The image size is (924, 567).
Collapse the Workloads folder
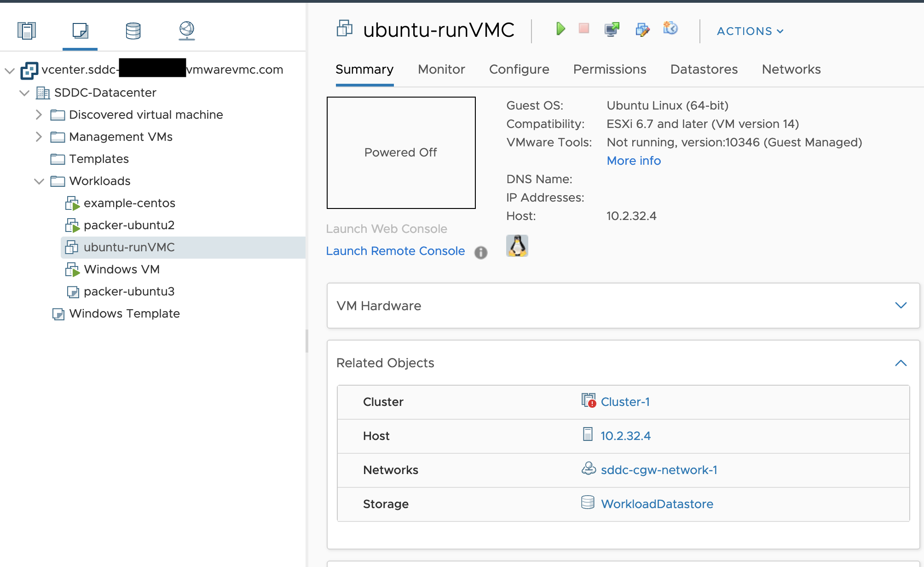point(39,181)
